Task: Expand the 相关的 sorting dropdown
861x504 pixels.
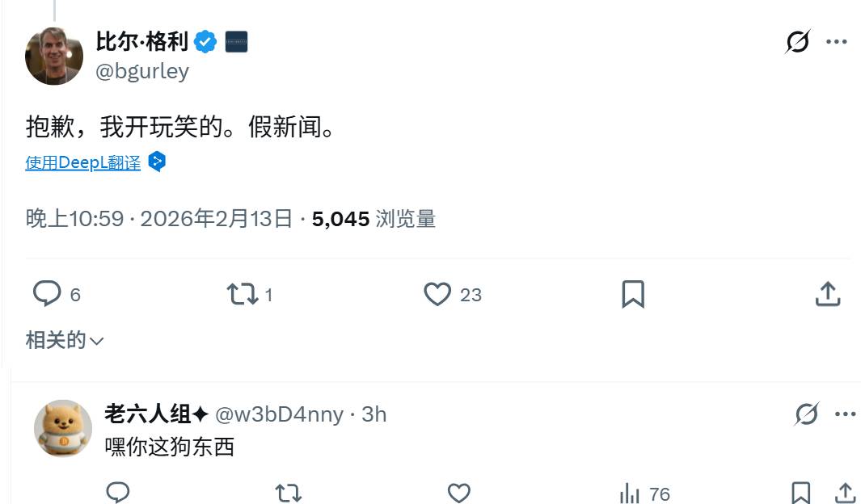Action: (x=65, y=340)
